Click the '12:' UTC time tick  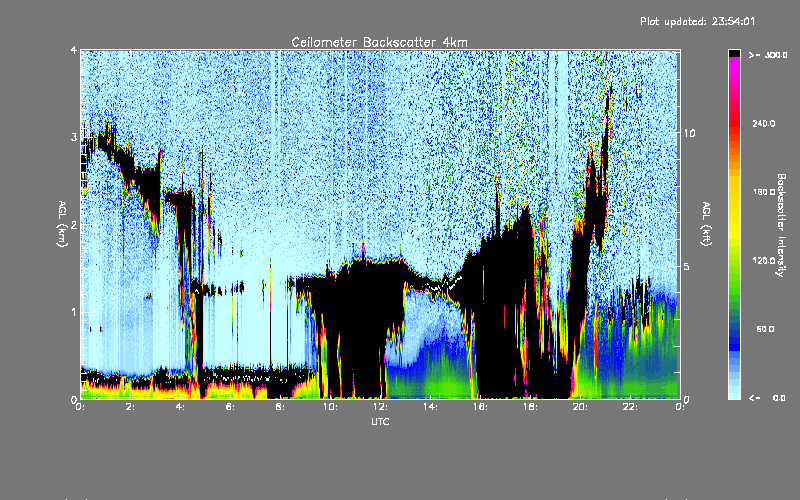click(x=380, y=407)
